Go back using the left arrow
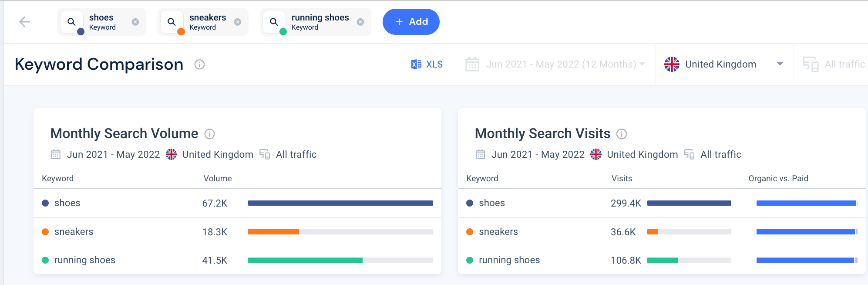This screenshot has height=285, width=868. point(24,22)
